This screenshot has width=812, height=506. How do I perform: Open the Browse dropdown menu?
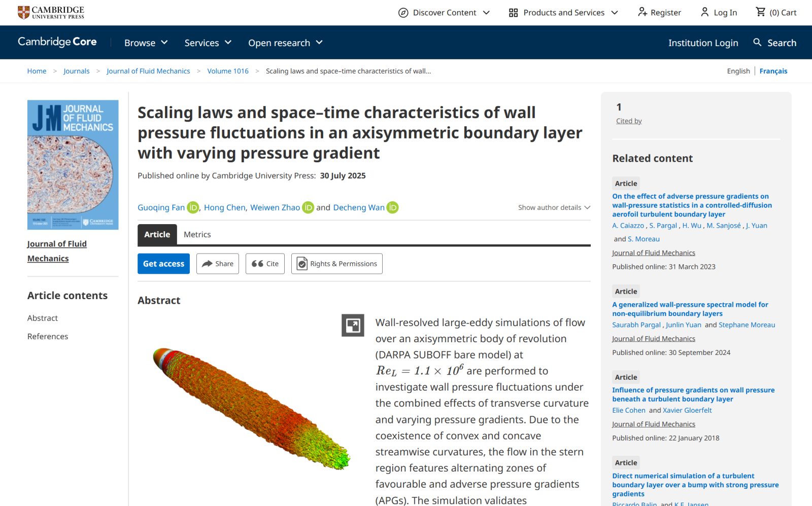click(146, 43)
